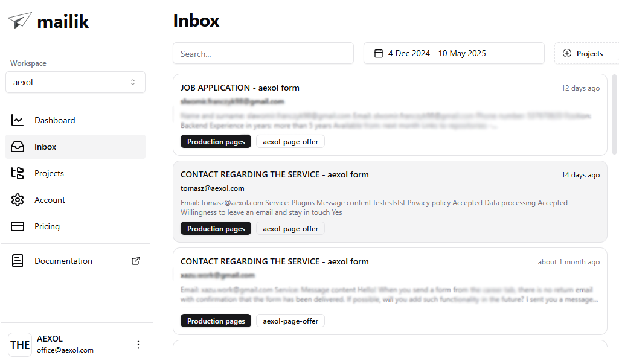Click the Dashboard chart icon
The image size is (619, 364).
18,120
